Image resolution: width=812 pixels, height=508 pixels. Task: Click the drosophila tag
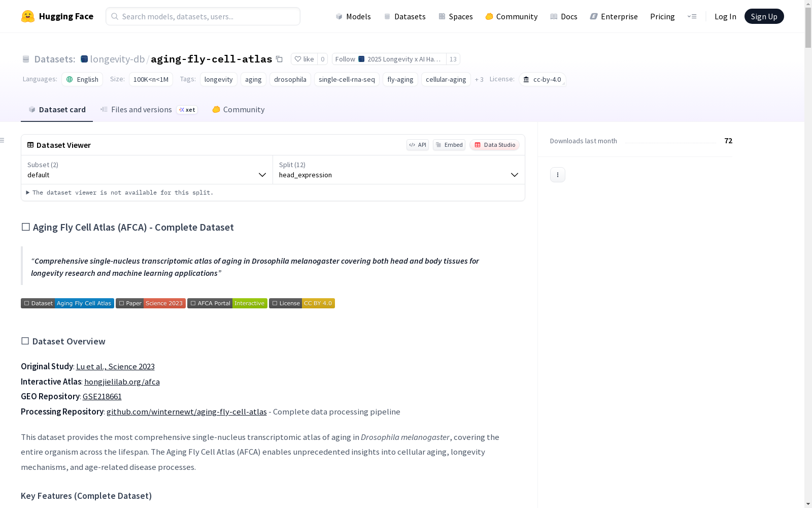(290, 79)
